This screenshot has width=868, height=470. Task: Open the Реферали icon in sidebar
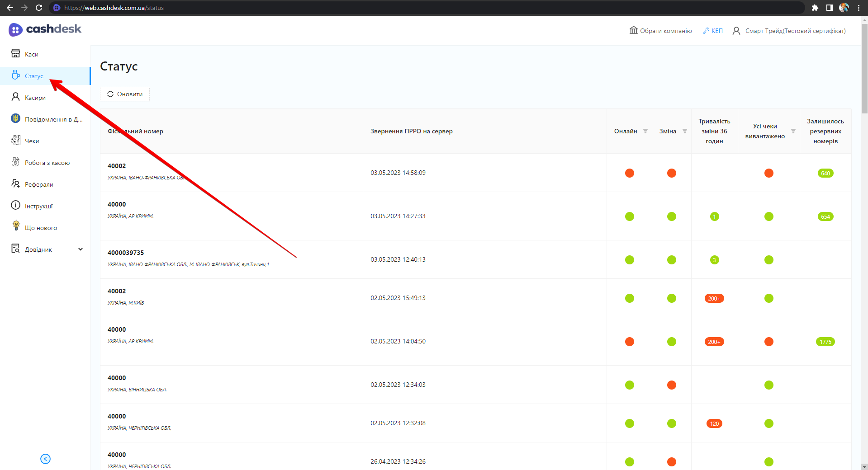coord(15,184)
